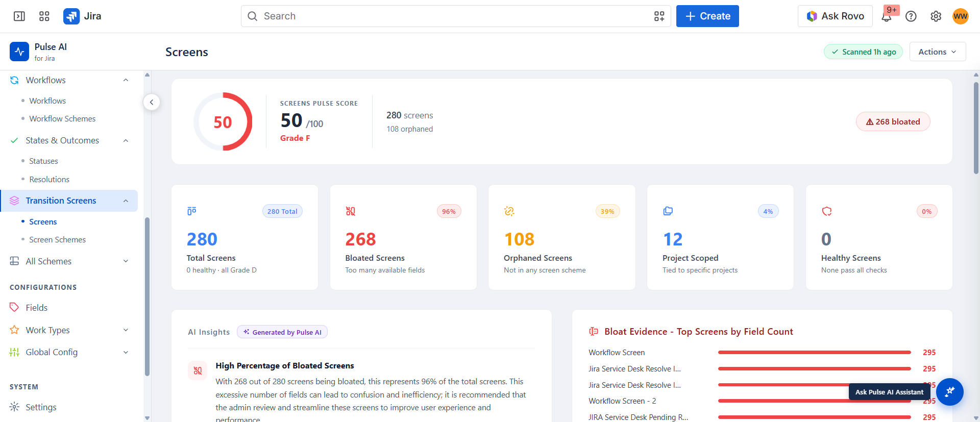Click the Project Scoped card icon
This screenshot has height=422, width=980.
tap(668, 211)
